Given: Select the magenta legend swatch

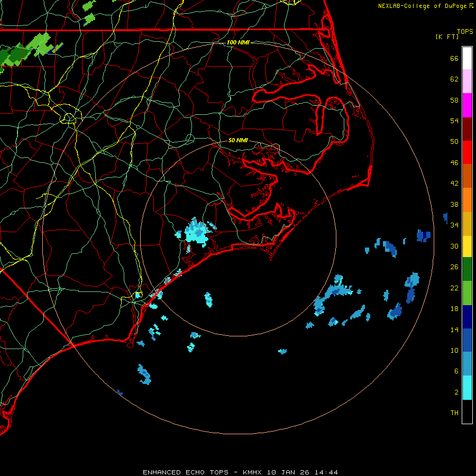Looking at the screenshot, I should [x=467, y=105].
